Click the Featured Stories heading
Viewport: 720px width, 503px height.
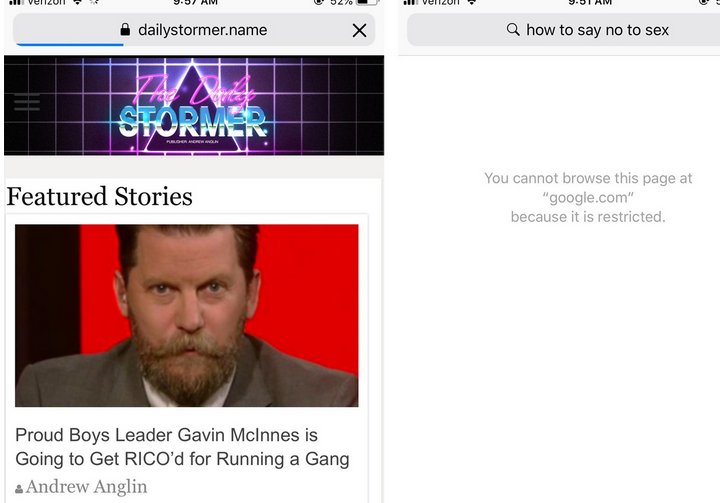(x=99, y=197)
